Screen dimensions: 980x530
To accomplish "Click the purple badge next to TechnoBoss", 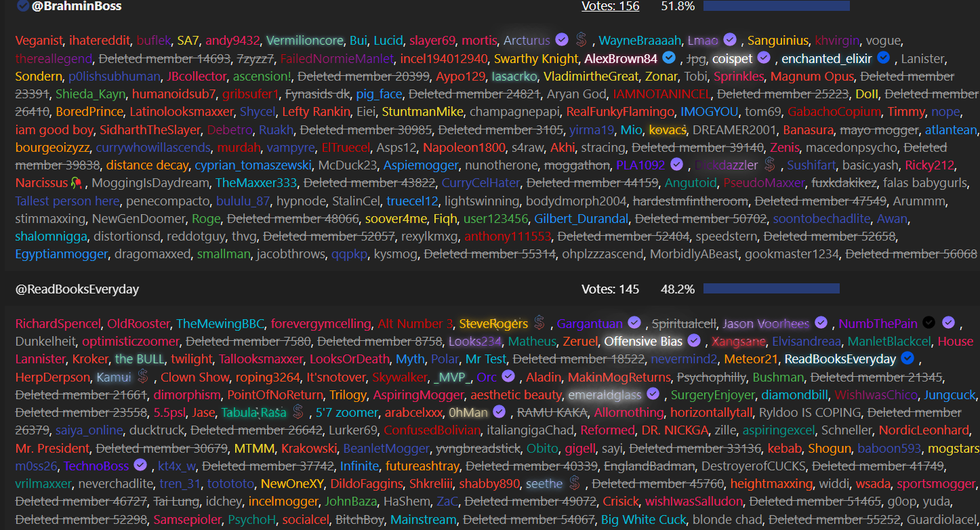I will (x=140, y=466).
